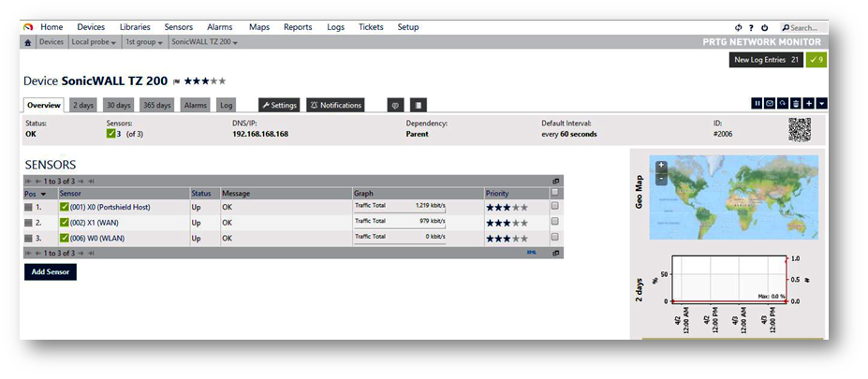
Task: Open the Sensors menu
Action: (x=178, y=27)
